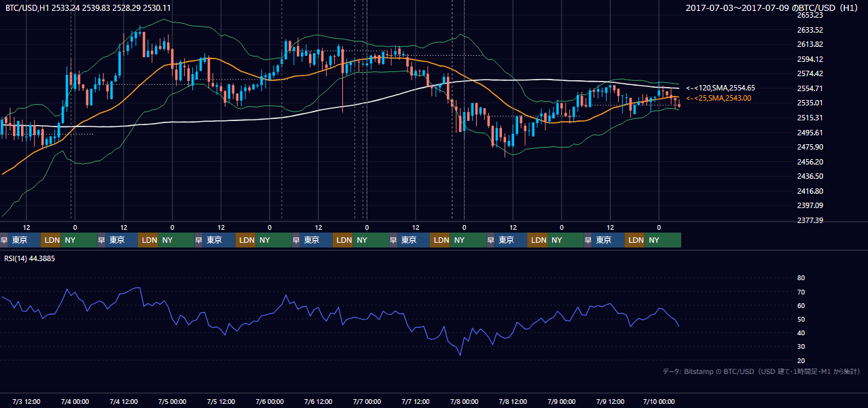Select the 7/5 00:00 date label
The image size is (868, 408).
(173, 401)
